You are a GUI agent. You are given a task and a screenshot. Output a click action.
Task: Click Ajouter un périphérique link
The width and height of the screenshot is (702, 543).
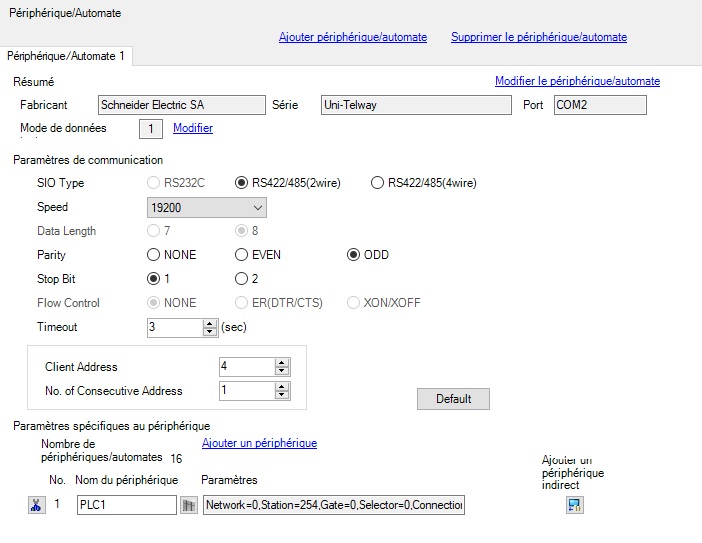tap(259, 443)
